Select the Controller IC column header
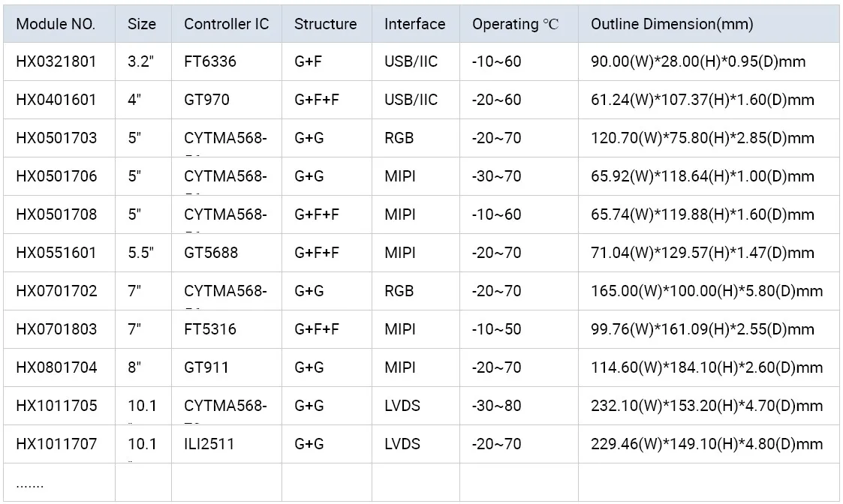The height and width of the screenshot is (504, 843). (x=227, y=24)
